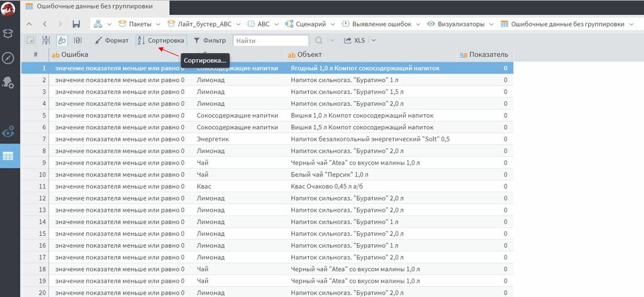Click the hierarchy tree icon in breadcrumb
This screenshot has width=644, height=297.
click(x=97, y=24)
